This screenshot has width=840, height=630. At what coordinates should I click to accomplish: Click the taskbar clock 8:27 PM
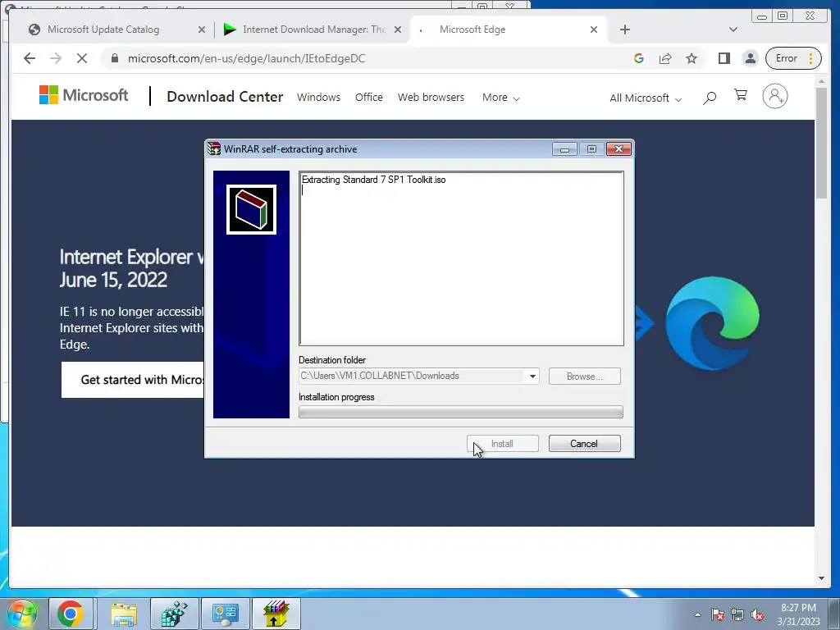pos(798,608)
